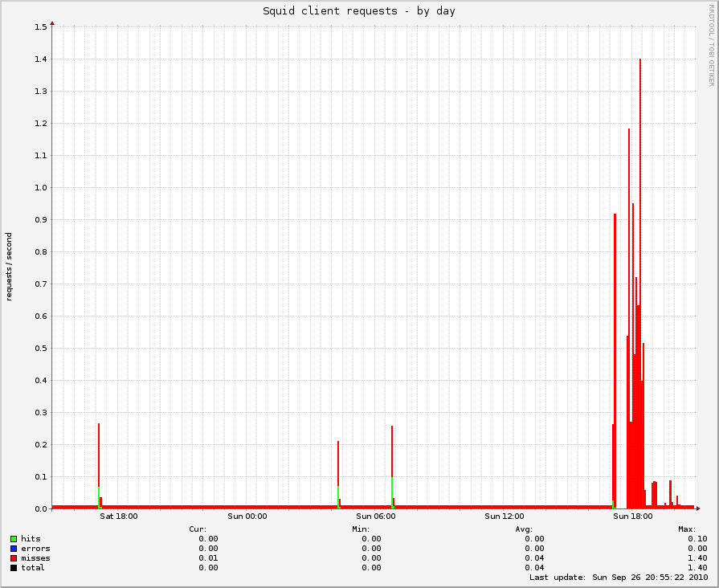Select the 'misses' legend label
719x588 pixels.
click(36, 558)
